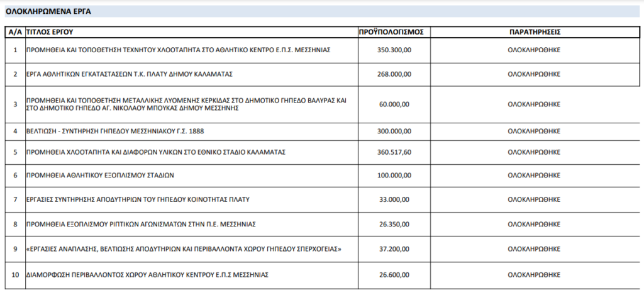Select budget value 33.000,00

(394, 199)
